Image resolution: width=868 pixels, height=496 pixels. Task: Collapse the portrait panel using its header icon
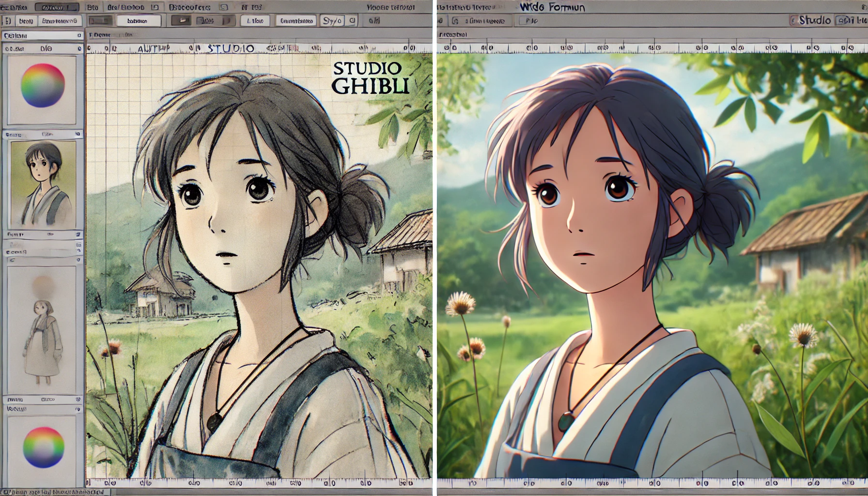pyautogui.click(x=78, y=134)
